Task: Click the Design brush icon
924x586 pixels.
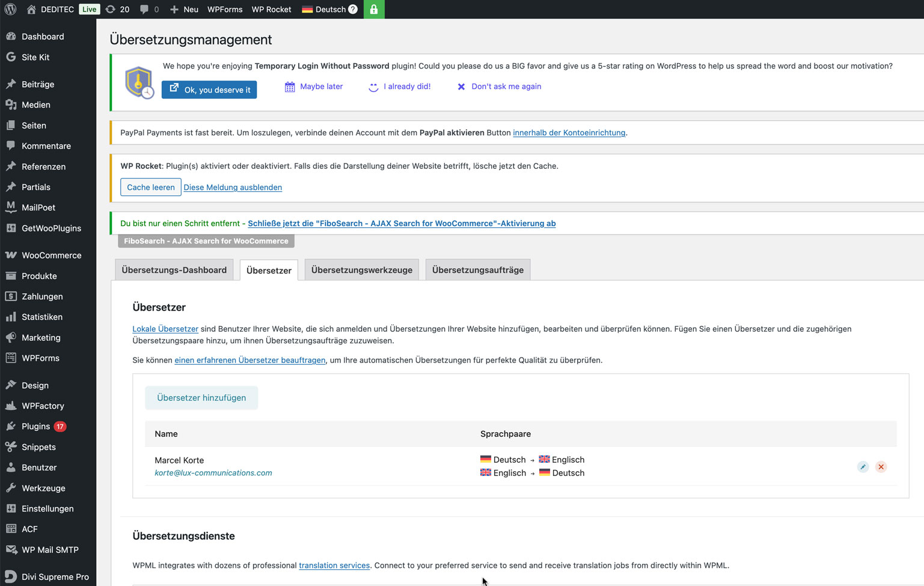Action: (x=11, y=385)
